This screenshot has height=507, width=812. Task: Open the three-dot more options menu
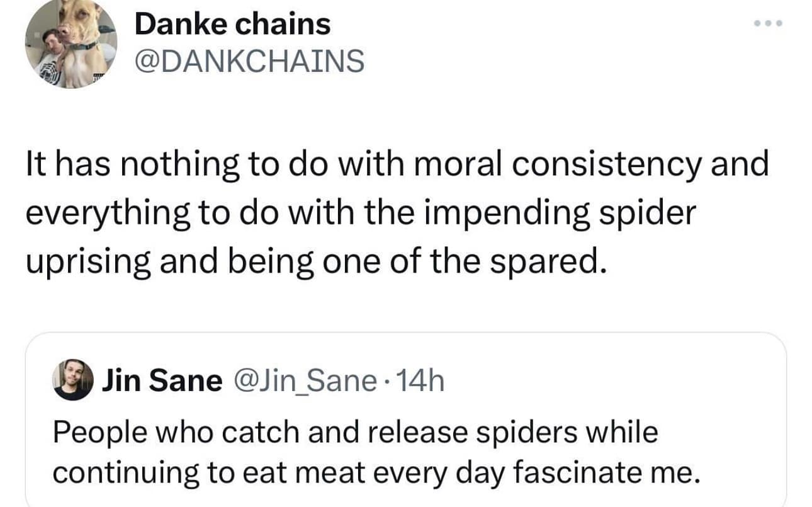(x=769, y=24)
